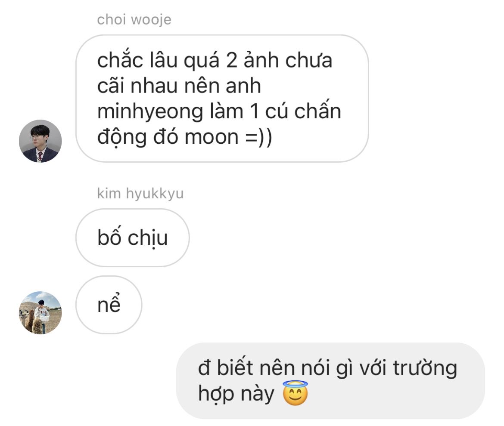This screenshot has width=504, height=426.
Task: Click the '=))' emoticon text
Action: tap(259, 137)
